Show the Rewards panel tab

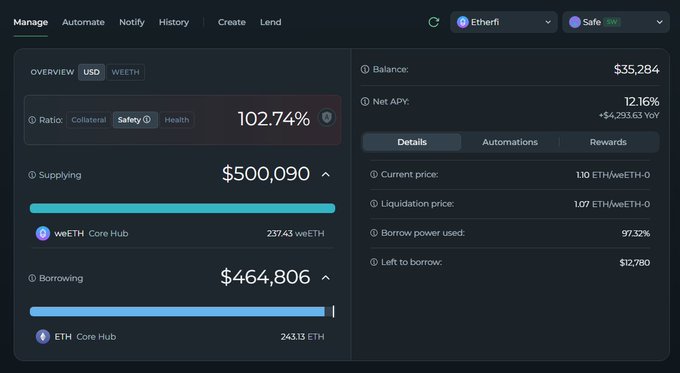click(x=608, y=142)
